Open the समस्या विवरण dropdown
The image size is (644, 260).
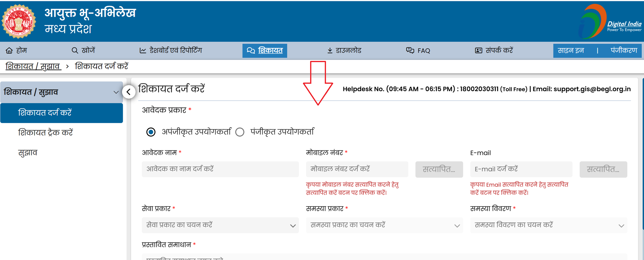tap(549, 225)
